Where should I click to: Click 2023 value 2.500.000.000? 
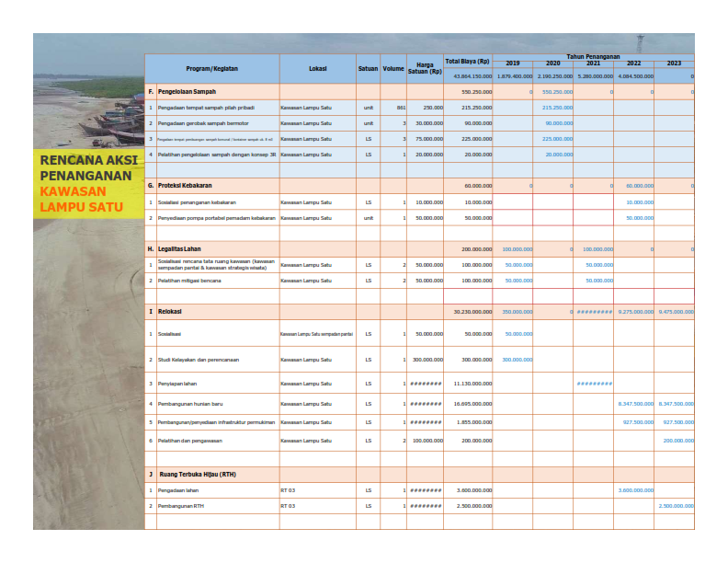click(676, 506)
